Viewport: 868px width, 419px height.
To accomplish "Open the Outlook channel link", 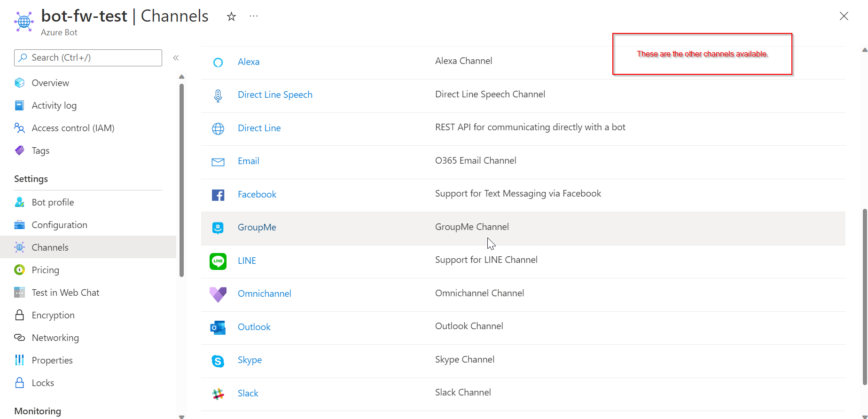I will pyautogui.click(x=254, y=327).
